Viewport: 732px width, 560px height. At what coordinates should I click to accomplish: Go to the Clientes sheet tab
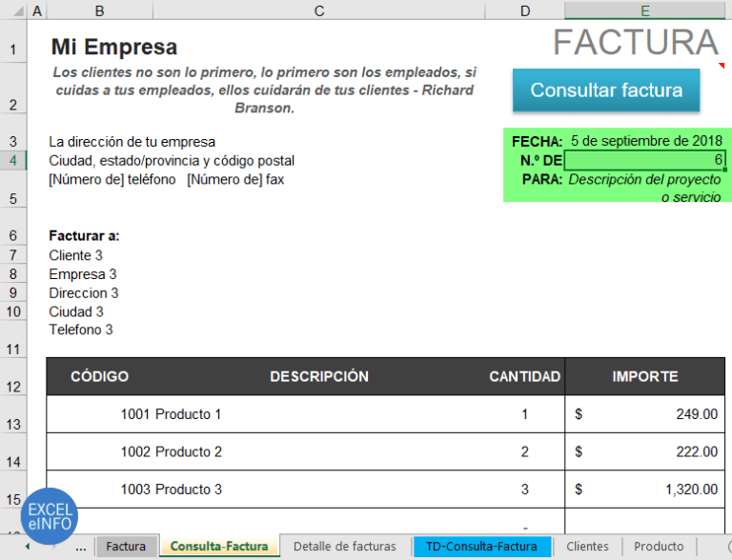click(x=587, y=547)
